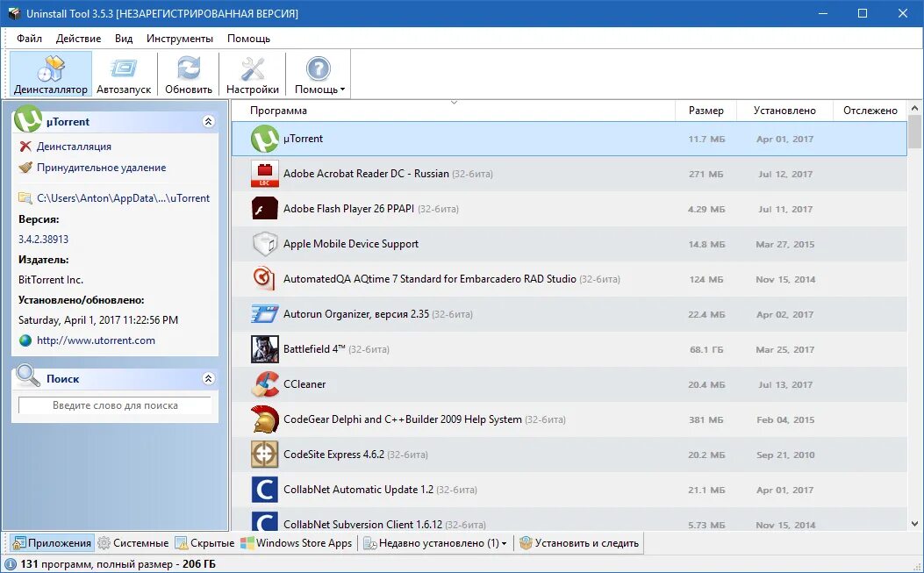Sort list by Установлено column header
Viewport: 924px width, 573px height.
pyautogui.click(x=784, y=111)
